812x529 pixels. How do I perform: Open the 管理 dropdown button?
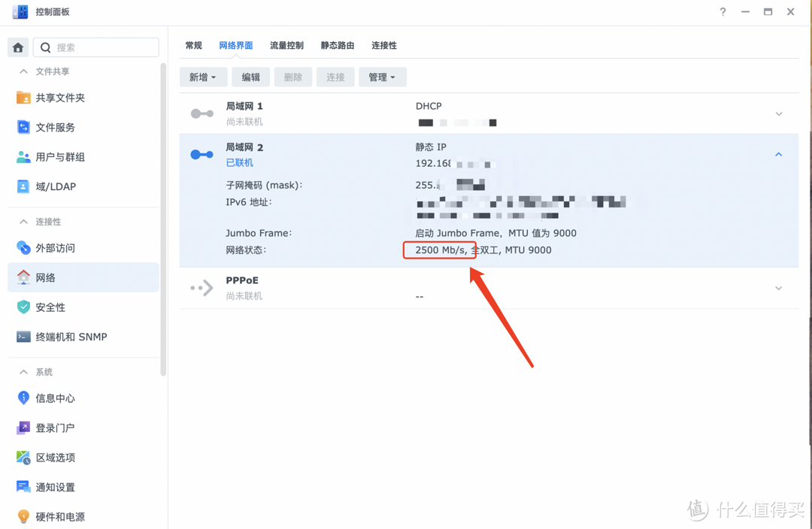(382, 77)
